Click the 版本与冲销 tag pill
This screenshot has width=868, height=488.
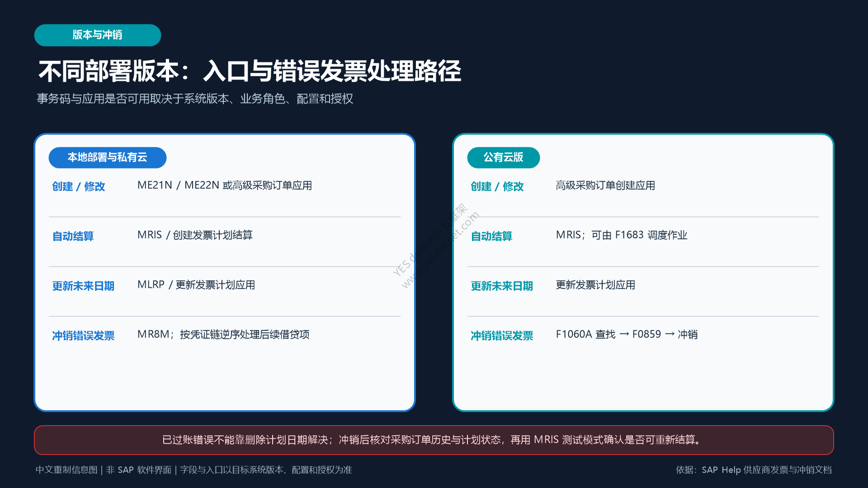pos(98,35)
